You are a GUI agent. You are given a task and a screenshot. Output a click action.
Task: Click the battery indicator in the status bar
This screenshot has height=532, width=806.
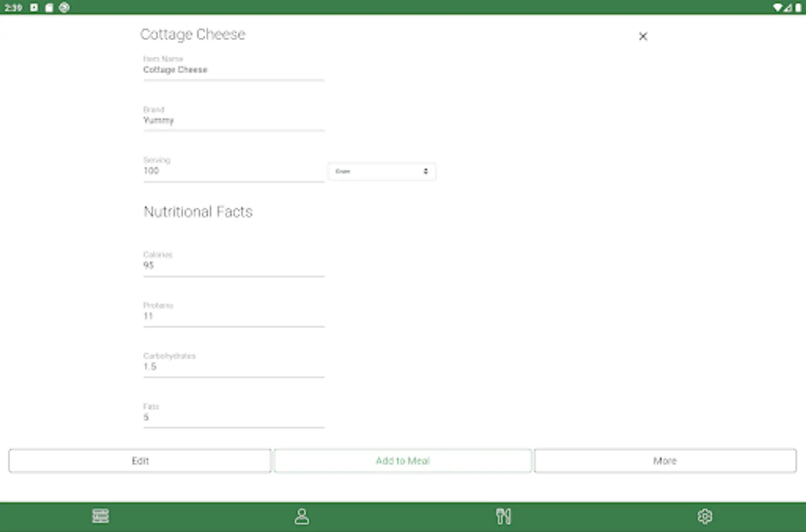click(x=798, y=8)
